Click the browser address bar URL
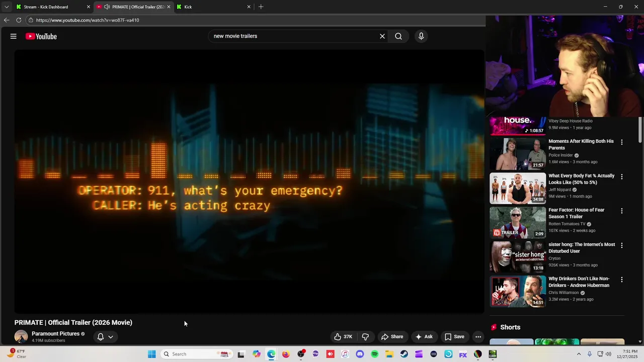Viewport: 644px width, 362px height. click(88, 20)
